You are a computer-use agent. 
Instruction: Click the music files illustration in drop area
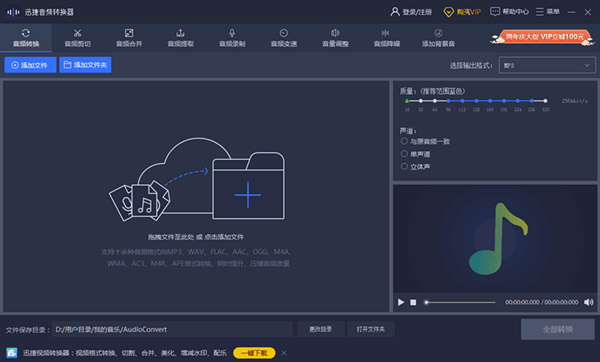pyautogui.click(x=140, y=201)
